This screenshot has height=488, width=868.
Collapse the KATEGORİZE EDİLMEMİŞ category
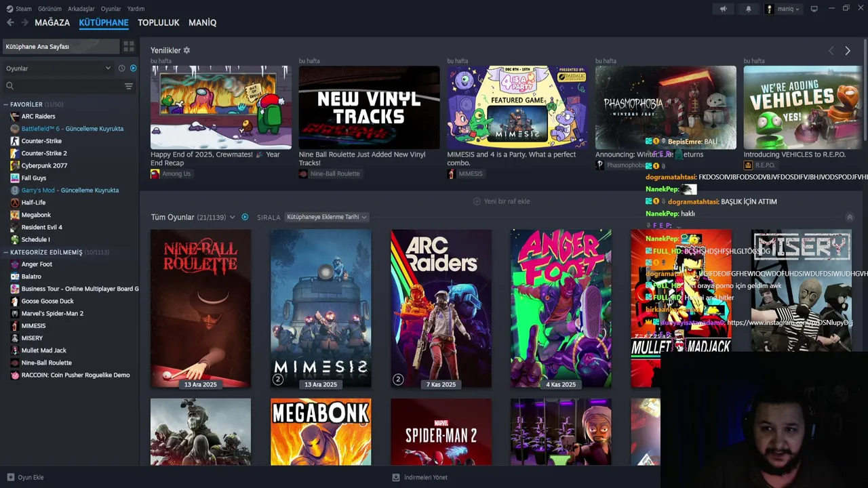point(5,252)
